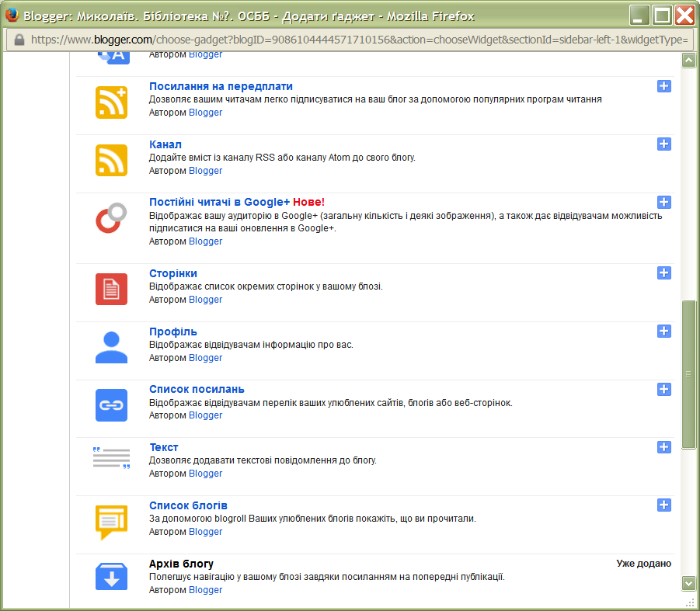Add the Текст gadget with plus button
The image size is (700, 611).
tap(663, 447)
